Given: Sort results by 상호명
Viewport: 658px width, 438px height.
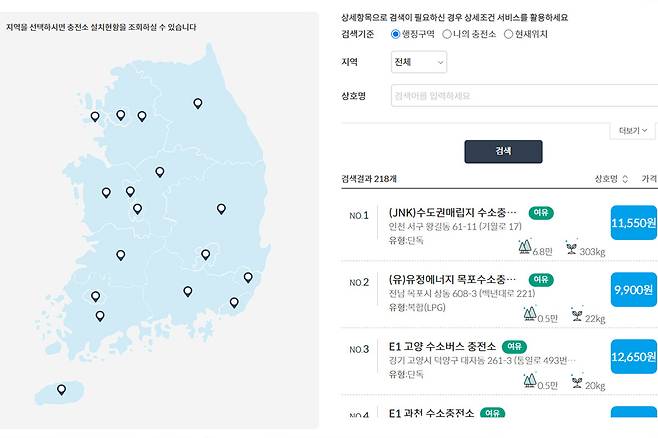Looking at the screenshot, I should pos(611,179).
